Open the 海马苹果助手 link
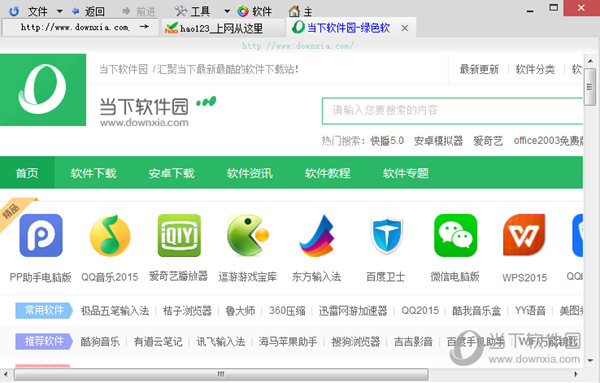 [288, 341]
